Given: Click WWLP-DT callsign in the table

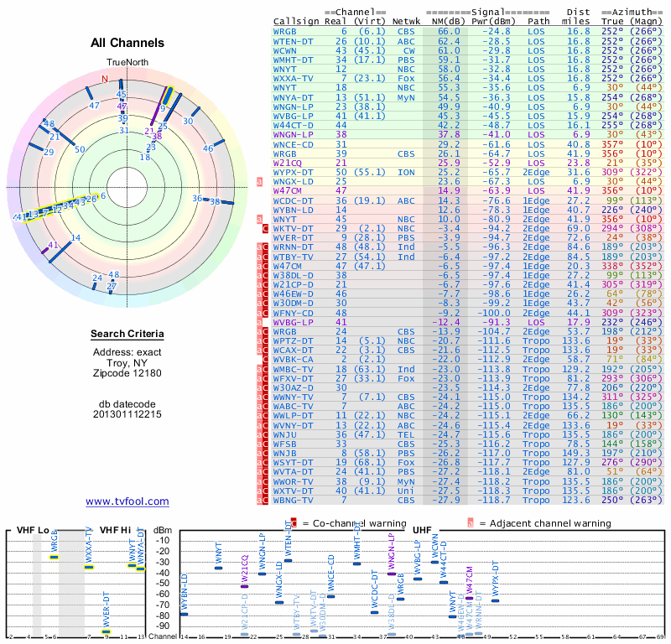Looking at the screenshot, I should tap(293, 416).
